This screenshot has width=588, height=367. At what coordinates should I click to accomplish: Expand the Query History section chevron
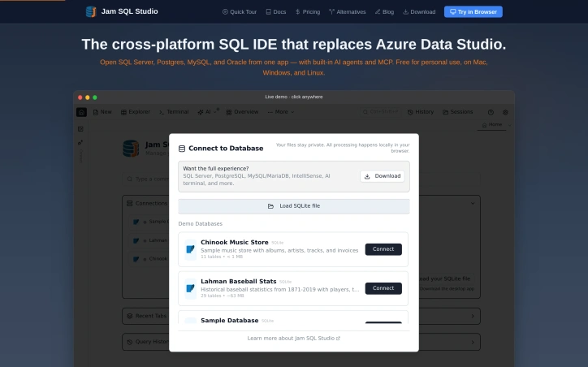[473, 342]
